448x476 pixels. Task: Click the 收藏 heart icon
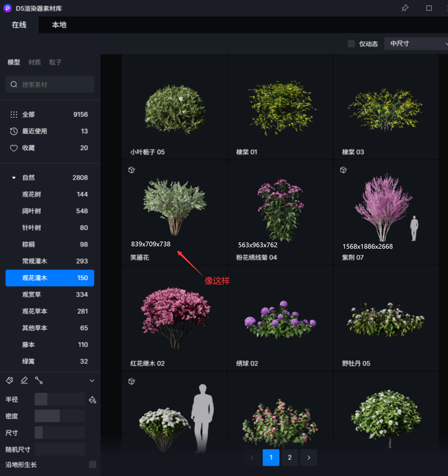tap(14, 148)
